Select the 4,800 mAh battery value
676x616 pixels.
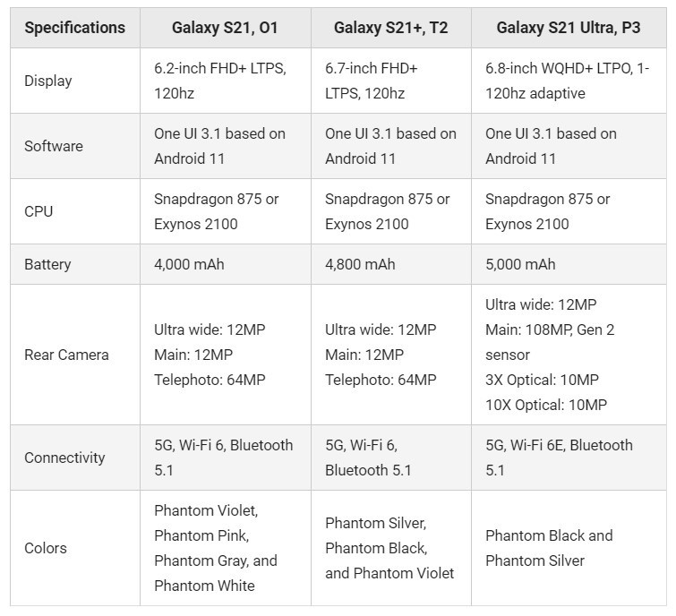coord(360,264)
